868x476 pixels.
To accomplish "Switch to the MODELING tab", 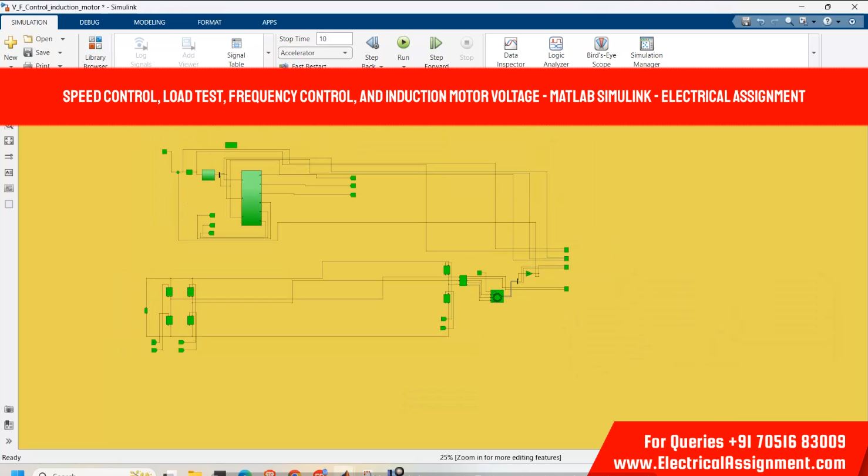I will [150, 22].
